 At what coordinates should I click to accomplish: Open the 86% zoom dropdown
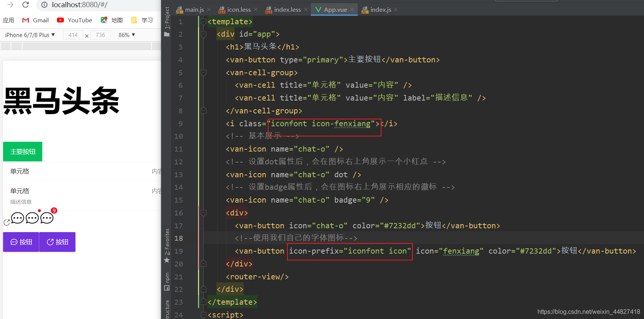tap(127, 35)
